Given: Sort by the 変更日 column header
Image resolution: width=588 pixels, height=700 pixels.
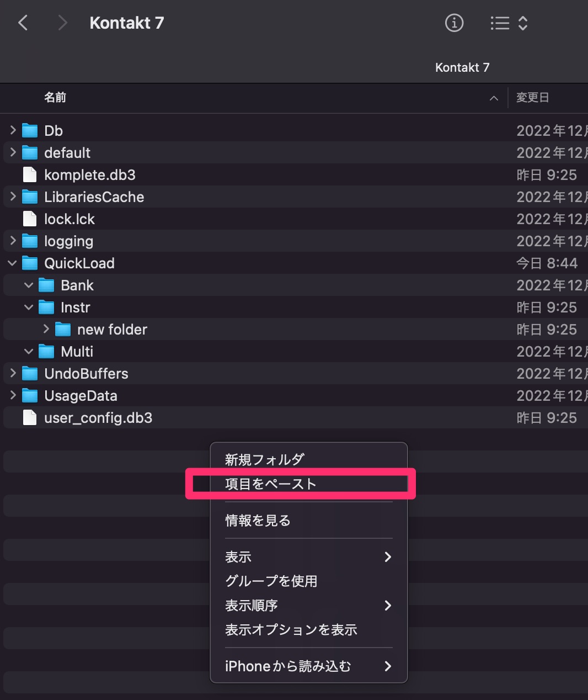Looking at the screenshot, I should tap(532, 98).
